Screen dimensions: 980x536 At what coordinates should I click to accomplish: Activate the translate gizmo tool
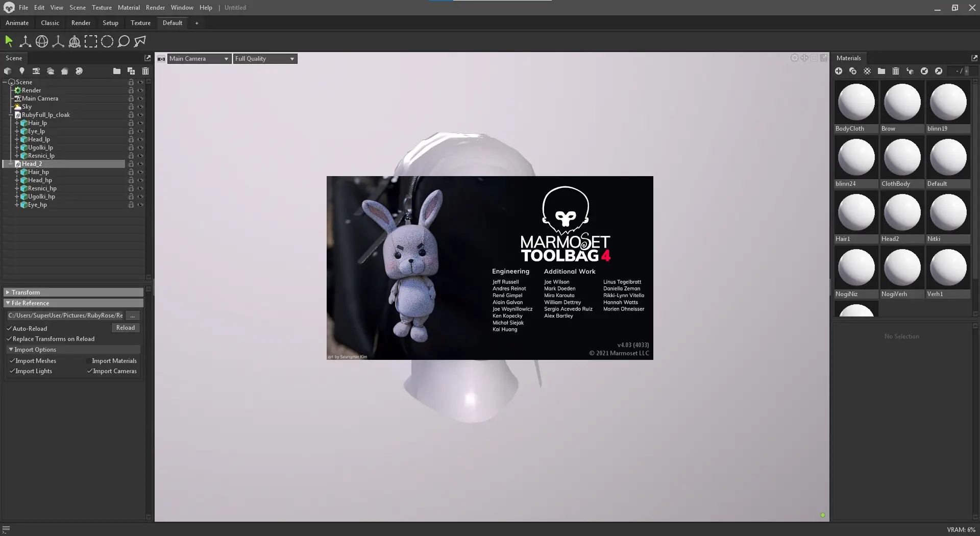pos(25,41)
